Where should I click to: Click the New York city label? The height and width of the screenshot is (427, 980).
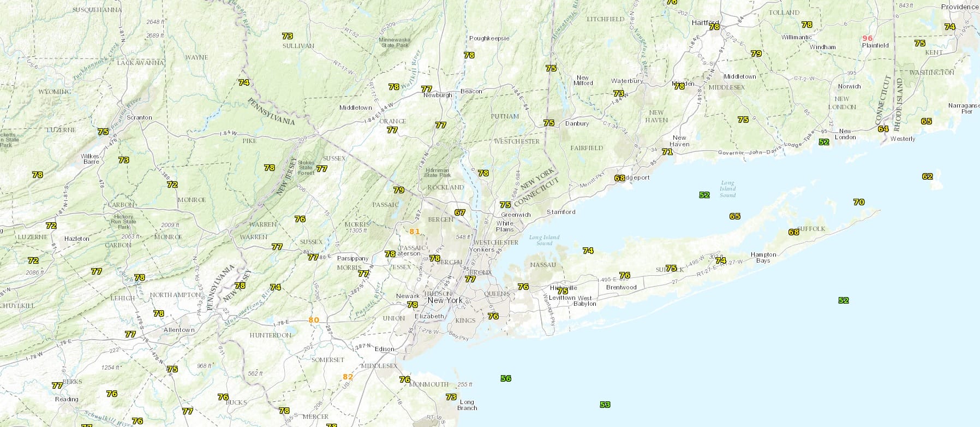(x=445, y=300)
